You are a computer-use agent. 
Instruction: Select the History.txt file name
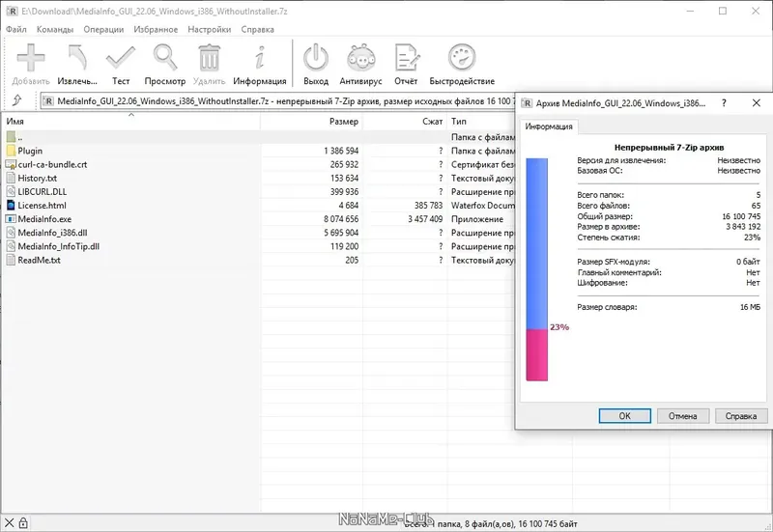(38, 179)
